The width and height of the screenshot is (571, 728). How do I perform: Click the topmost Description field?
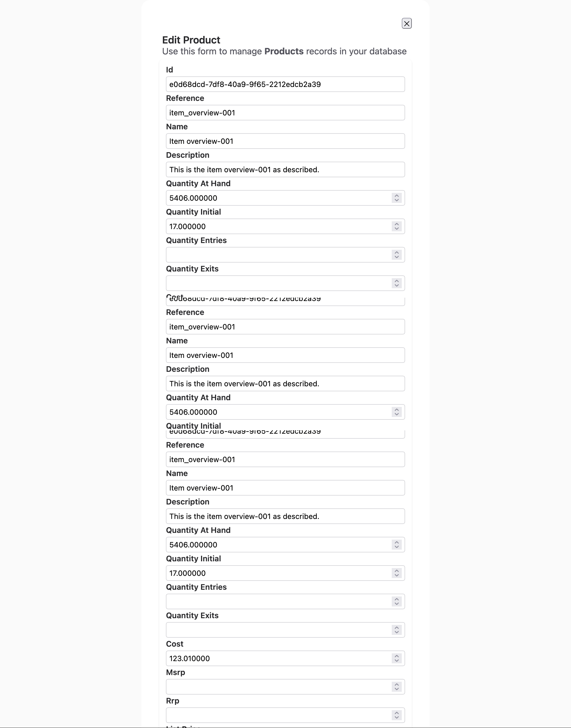pos(285,169)
